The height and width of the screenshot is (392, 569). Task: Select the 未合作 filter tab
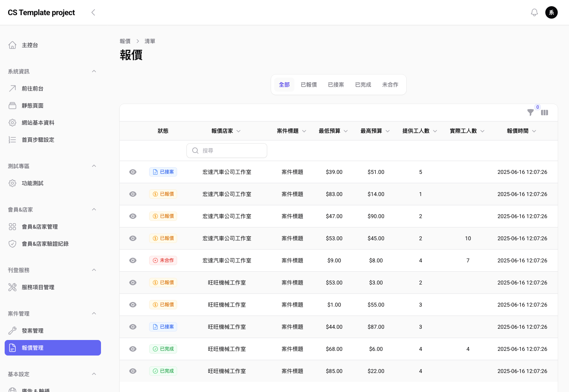[x=390, y=84]
